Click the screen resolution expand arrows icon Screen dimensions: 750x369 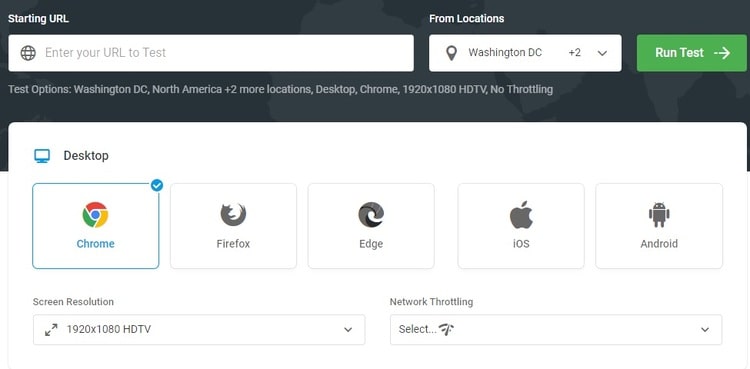51,329
